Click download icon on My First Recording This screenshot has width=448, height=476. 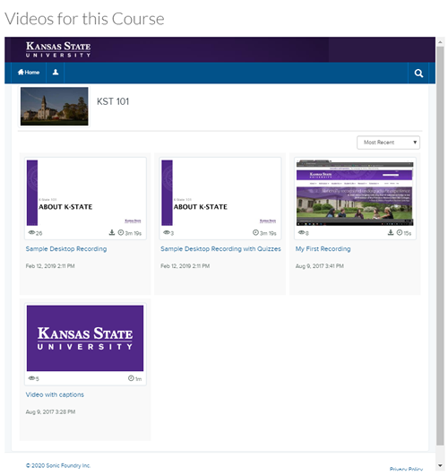pos(391,232)
